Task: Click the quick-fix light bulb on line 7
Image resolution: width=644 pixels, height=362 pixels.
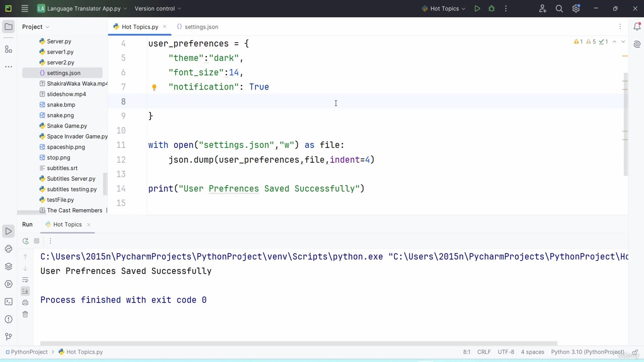Action: point(154,87)
